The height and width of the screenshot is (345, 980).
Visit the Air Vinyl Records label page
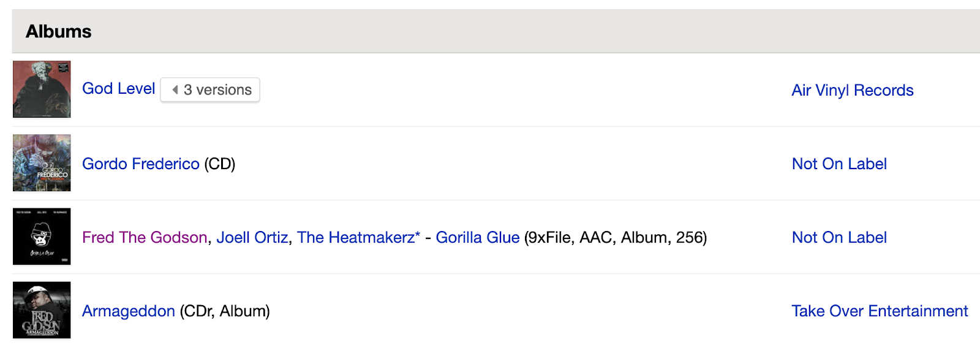coord(852,91)
